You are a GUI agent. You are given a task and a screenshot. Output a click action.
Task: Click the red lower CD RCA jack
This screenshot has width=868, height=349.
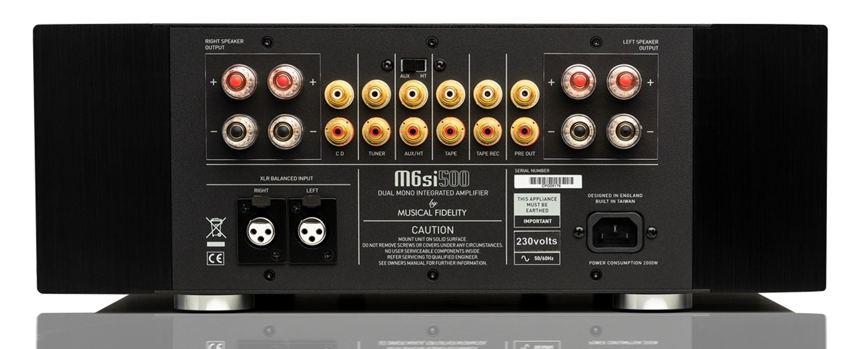click(x=339, y=132)
